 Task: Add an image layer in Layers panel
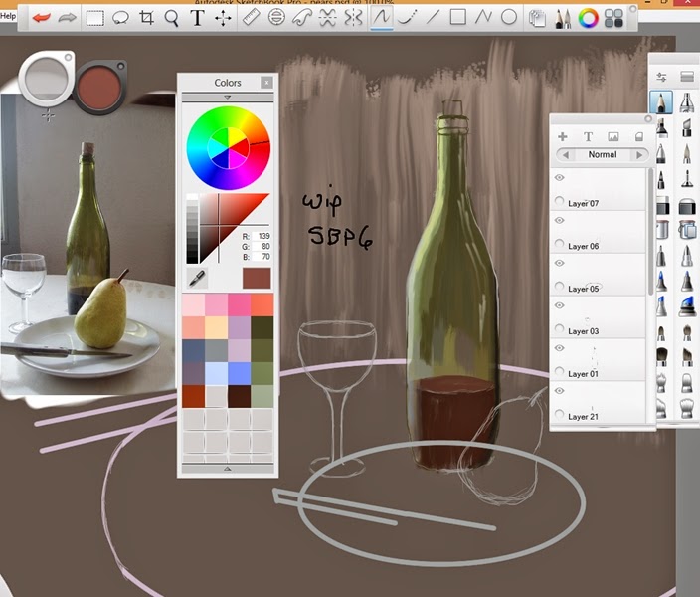click(x=613, y=136)
